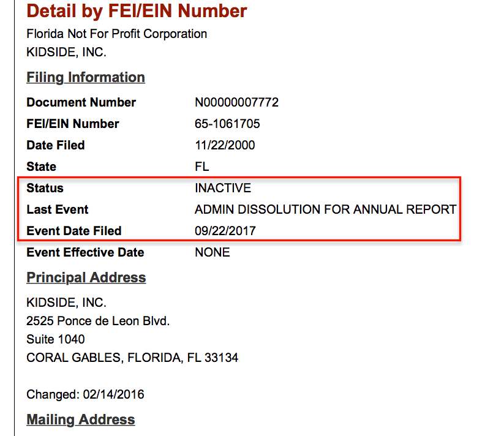Select the Mailing Address underlined heading
504x436 pixels.
(x=81, y=420)
